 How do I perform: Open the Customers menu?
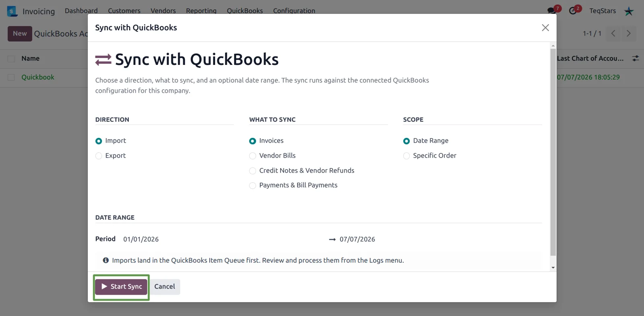(124, 11)
